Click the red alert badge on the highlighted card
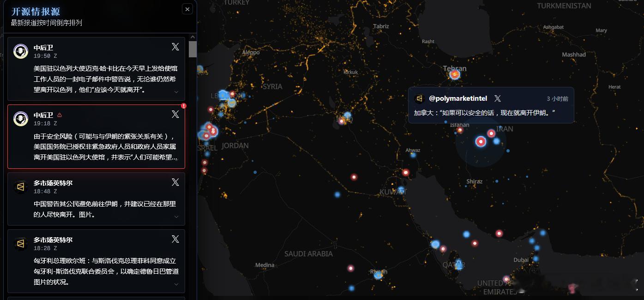Image resolution: width=644 pixels, height=300 pixels. [x=184, y=106]
